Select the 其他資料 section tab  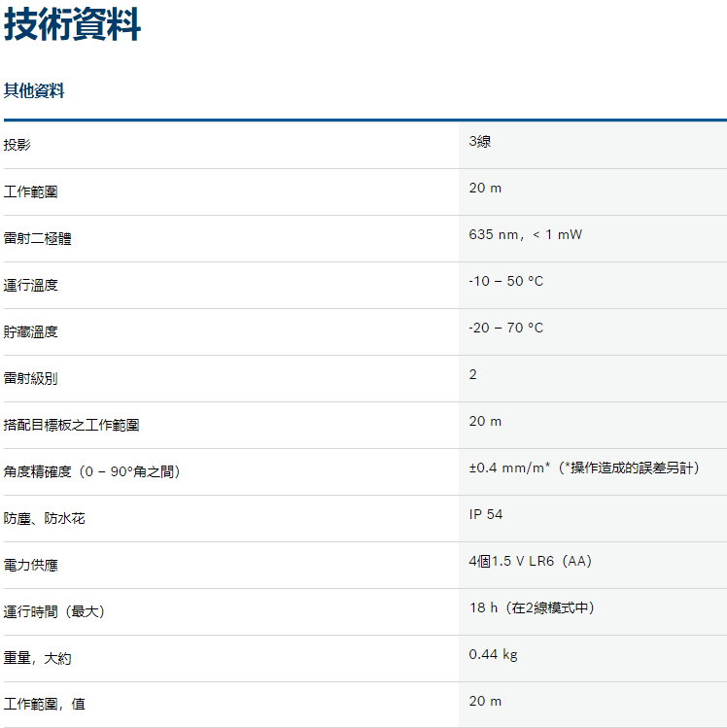point(34,91)
